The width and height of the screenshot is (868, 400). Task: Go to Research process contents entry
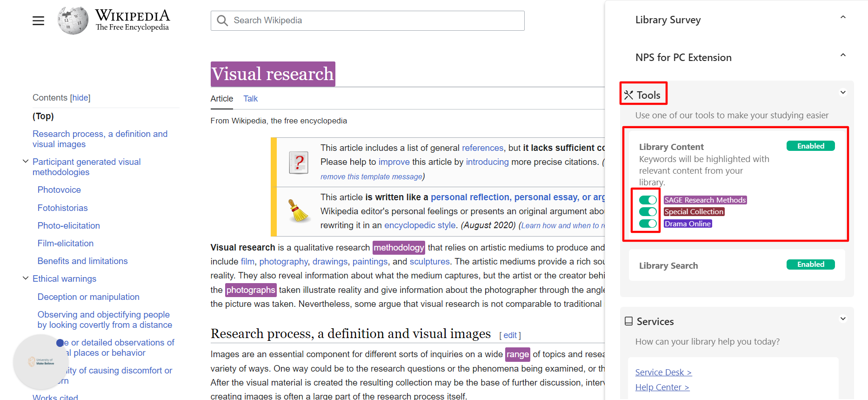(x=100, y=139)
